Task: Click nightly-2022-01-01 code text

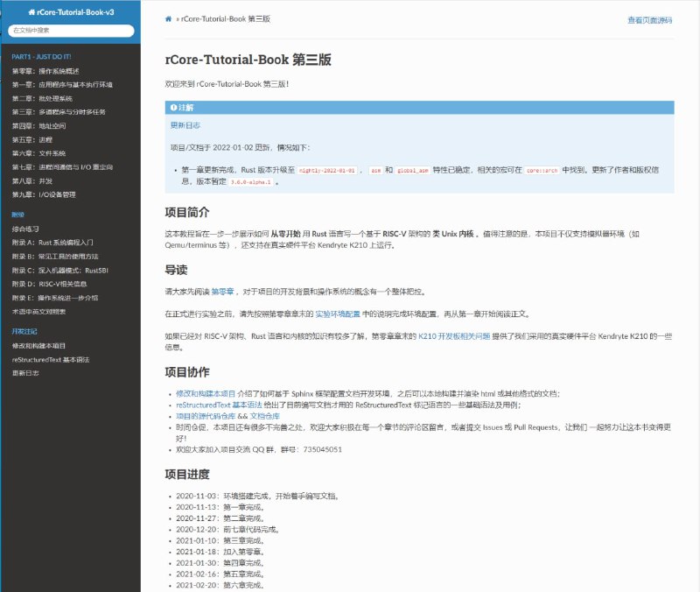Action: tap(326, 170)
